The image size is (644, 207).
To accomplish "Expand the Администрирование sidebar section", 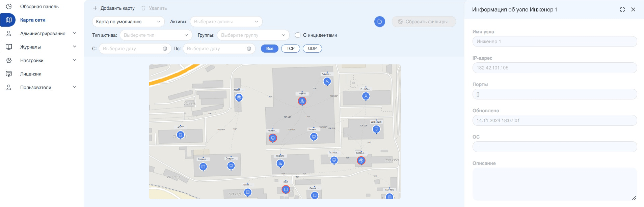I will click(x=43, y=33).
